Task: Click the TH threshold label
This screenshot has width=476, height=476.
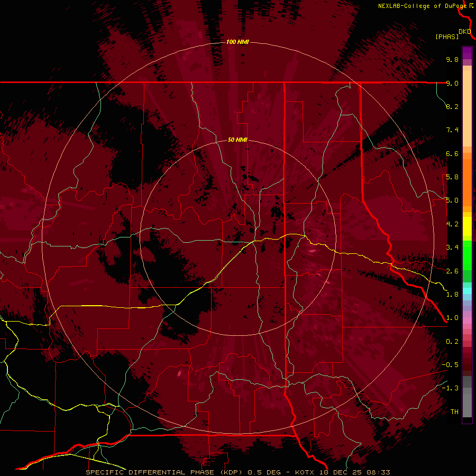Action: pos(454,412)
